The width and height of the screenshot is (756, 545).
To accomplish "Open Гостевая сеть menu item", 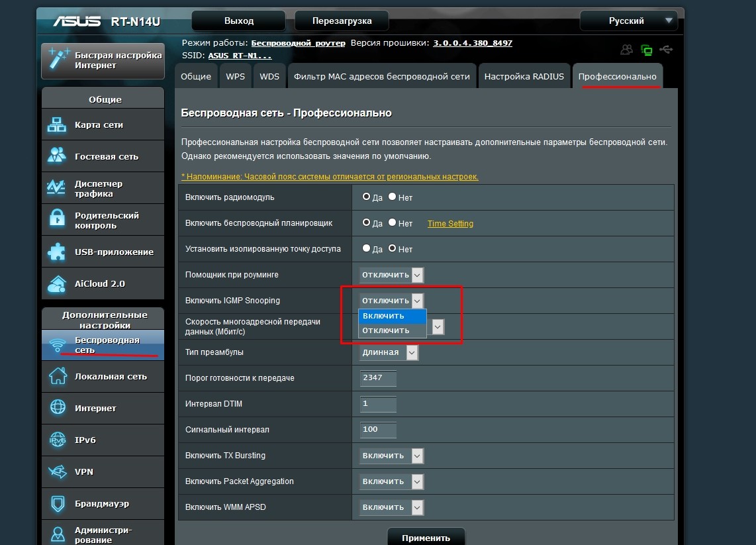I will [103, 156].
